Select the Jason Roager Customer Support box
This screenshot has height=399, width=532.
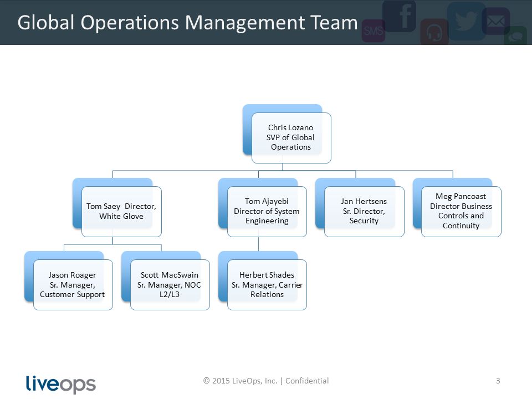[x=73, y=285]
